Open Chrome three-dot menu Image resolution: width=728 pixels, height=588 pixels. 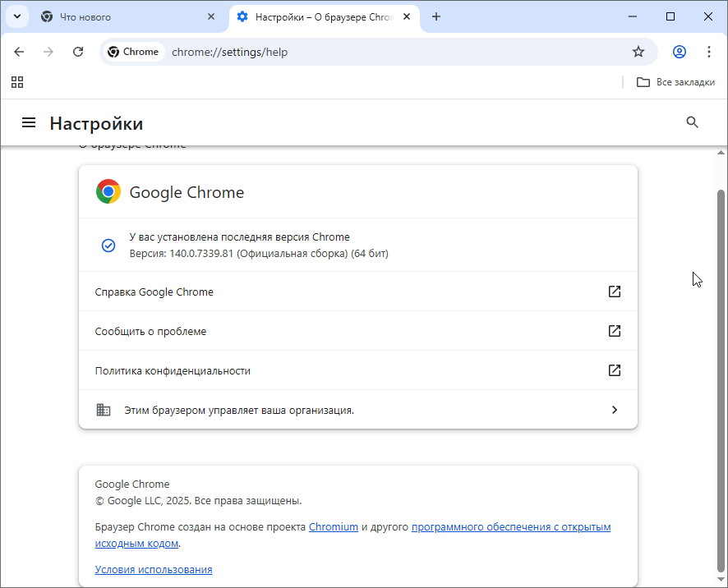point(709,52)
